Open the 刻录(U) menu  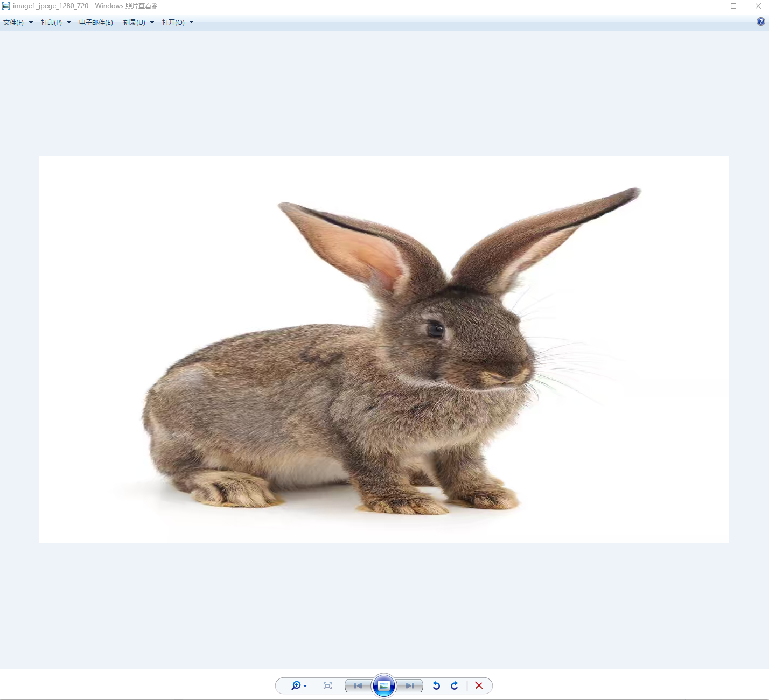point(134,23)
